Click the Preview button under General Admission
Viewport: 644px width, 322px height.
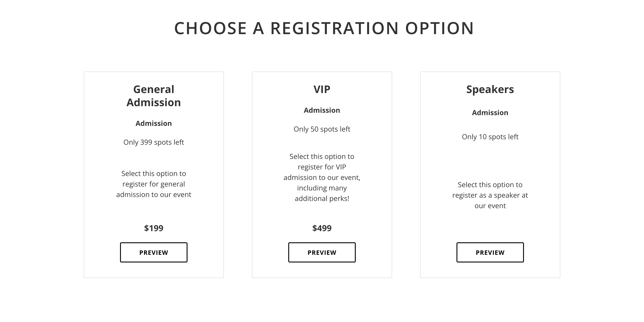point(154,252)
